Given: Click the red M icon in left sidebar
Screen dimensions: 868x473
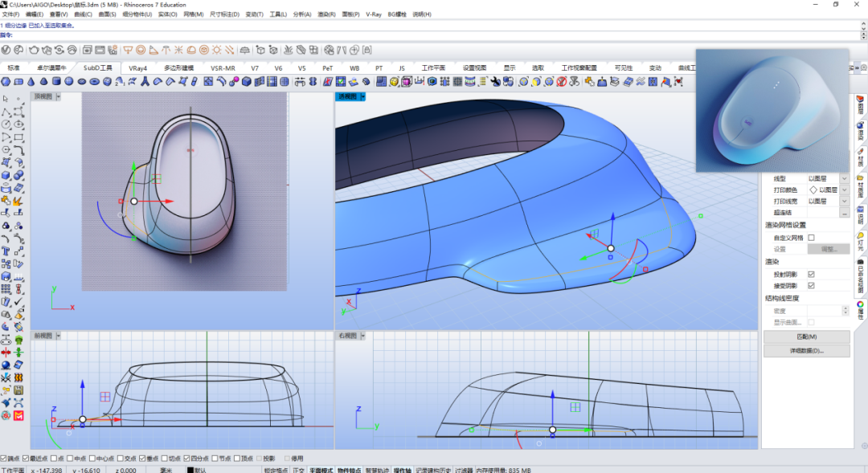Looking at the screenshot, I should [x=18, y=415].
